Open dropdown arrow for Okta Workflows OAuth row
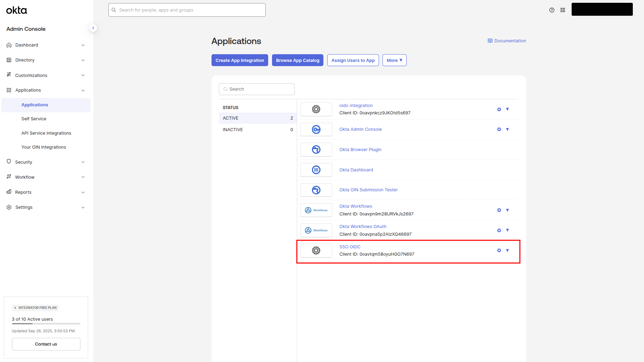The height and width of the screenshot is (362, 644). coord(507,230)
